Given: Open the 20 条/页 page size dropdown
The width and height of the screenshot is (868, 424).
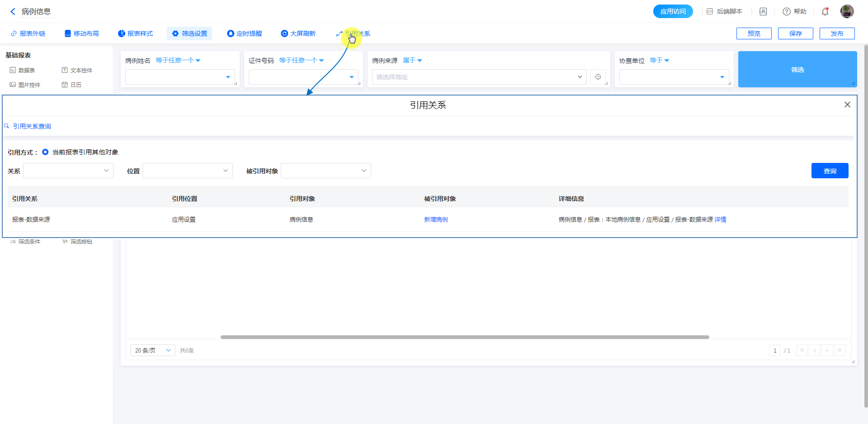Looking at the screenshot, I should point(152,350).
